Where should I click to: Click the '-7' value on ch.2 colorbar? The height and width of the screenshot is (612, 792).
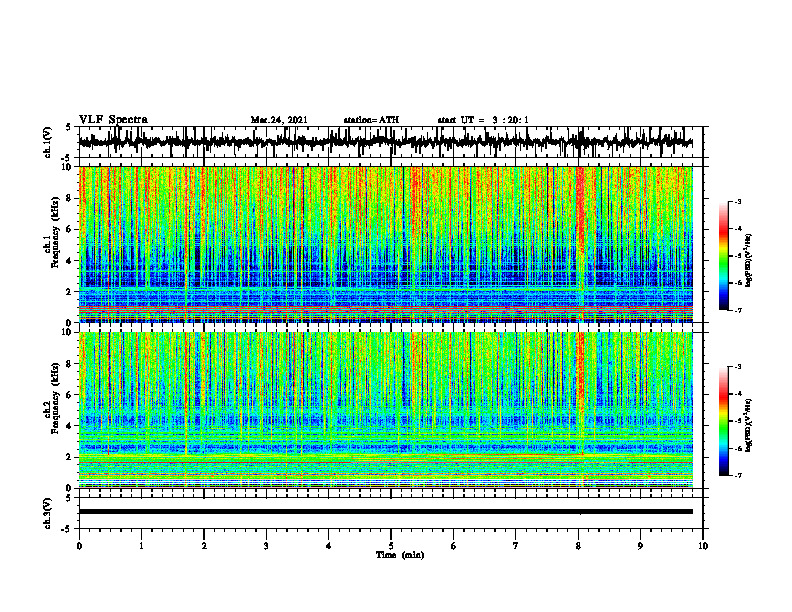[x=738, y=475]
